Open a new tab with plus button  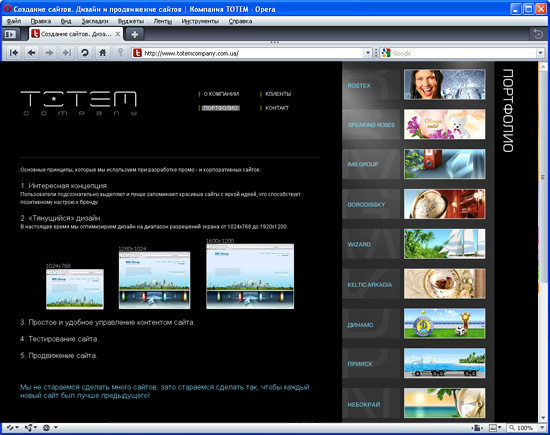pos(134,34)
